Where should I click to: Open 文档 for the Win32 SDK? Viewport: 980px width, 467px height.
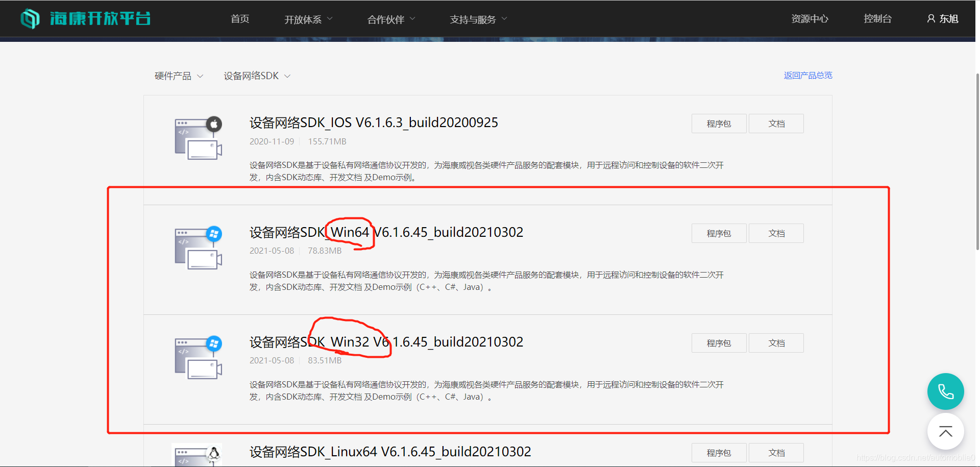776,343
